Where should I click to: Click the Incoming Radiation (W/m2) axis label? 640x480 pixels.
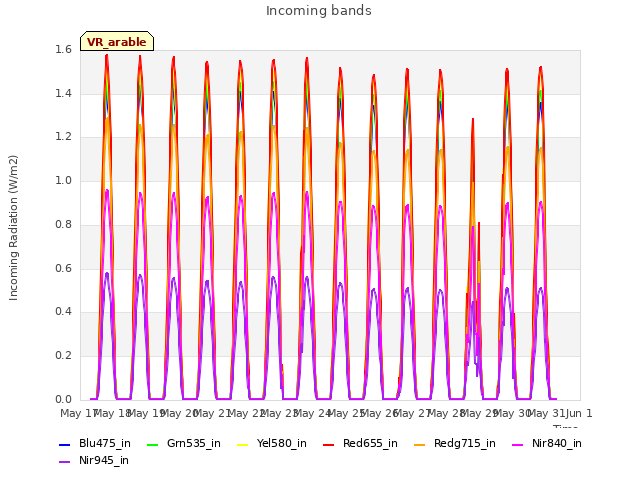click(x=13, y=227)
